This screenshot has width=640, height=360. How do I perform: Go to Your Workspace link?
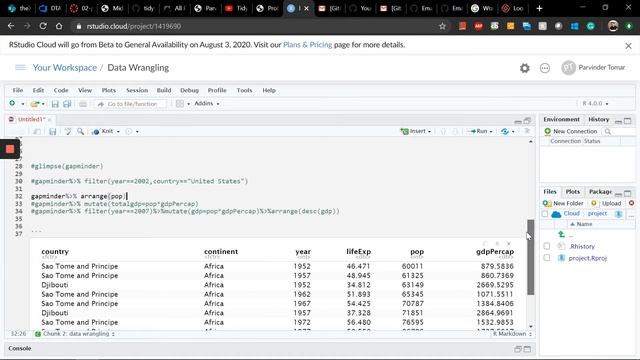point(64,68)
